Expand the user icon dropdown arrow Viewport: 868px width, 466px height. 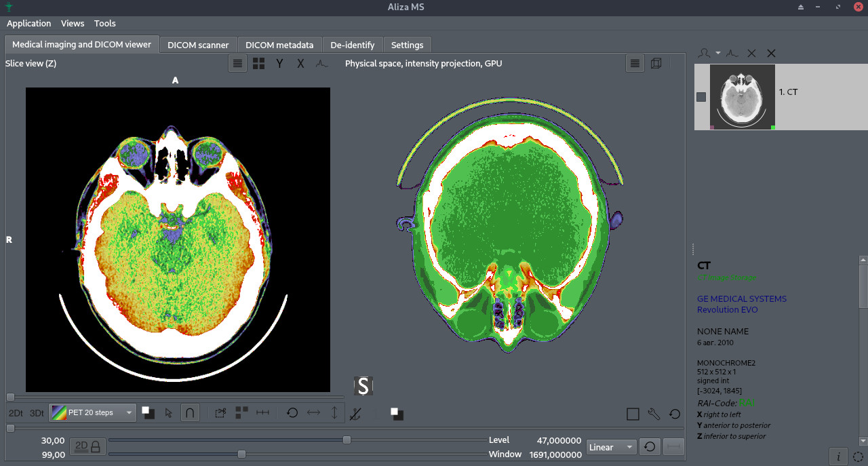(718, 53)
